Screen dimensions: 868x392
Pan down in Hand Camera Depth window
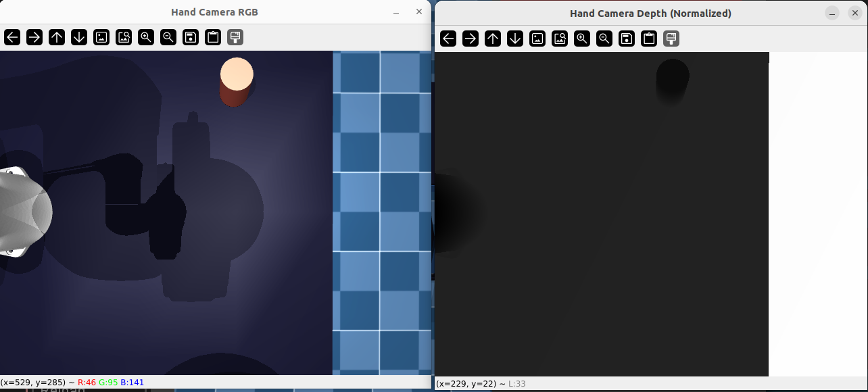point(515,39)
